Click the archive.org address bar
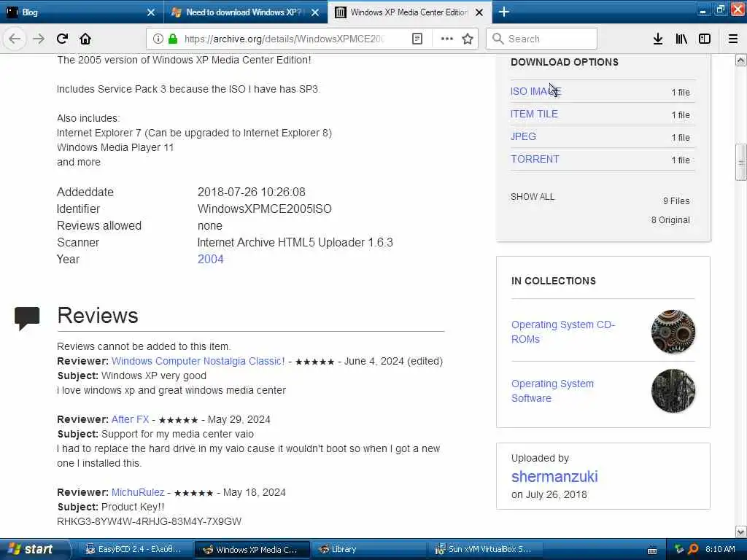The image size is (747, 560). 284,39
